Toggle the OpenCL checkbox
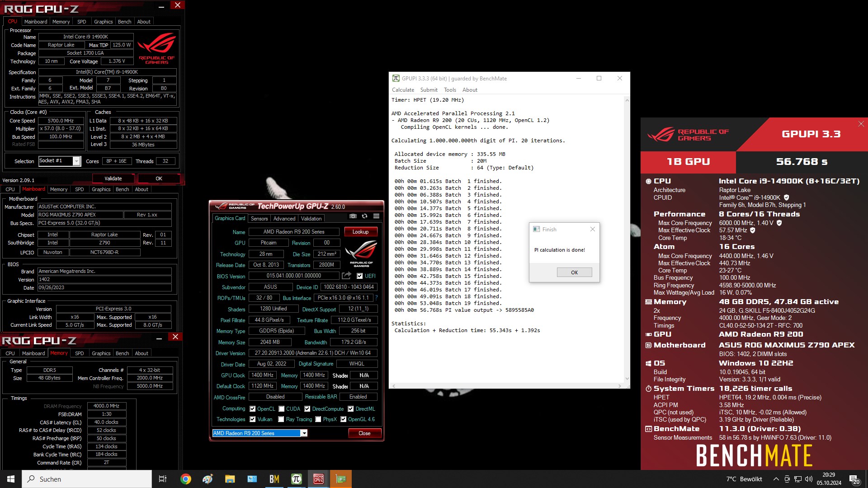The height and width of the screenshot is (488, 868). [252, 409]
